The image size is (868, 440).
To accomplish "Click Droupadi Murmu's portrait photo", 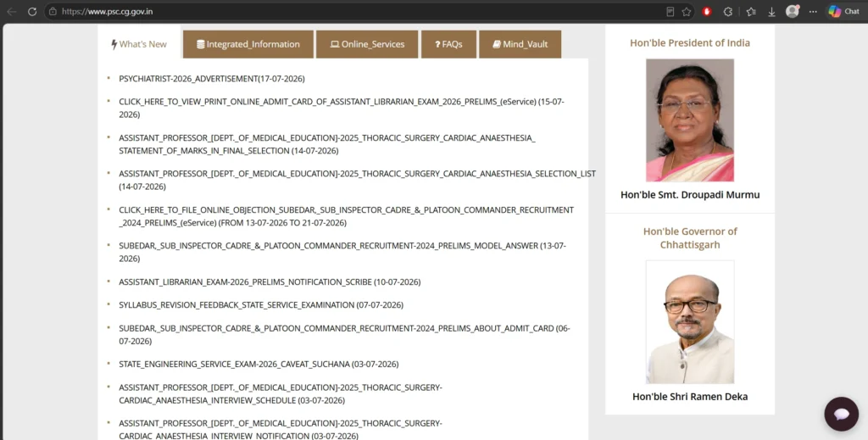I will [690, 120].
